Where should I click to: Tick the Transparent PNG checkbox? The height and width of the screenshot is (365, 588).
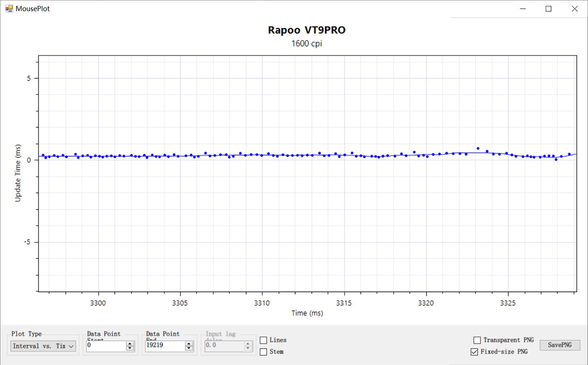(x=477, y=340)
